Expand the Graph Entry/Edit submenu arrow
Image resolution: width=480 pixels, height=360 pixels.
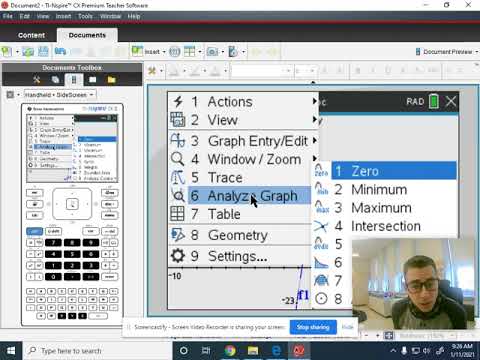315,140
